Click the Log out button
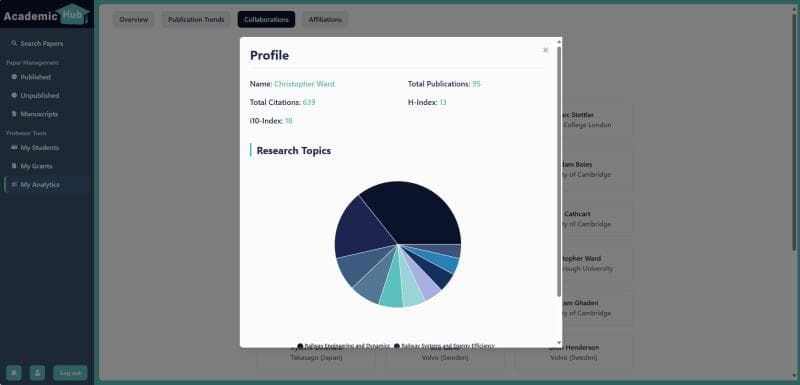The image size is (800, 385). pos(70,373)
